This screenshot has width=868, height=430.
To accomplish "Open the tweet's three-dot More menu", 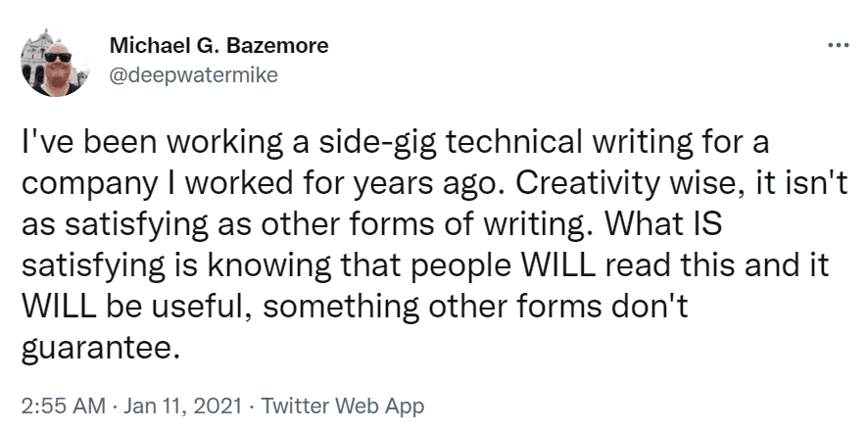I will click(x=838, y=46).
